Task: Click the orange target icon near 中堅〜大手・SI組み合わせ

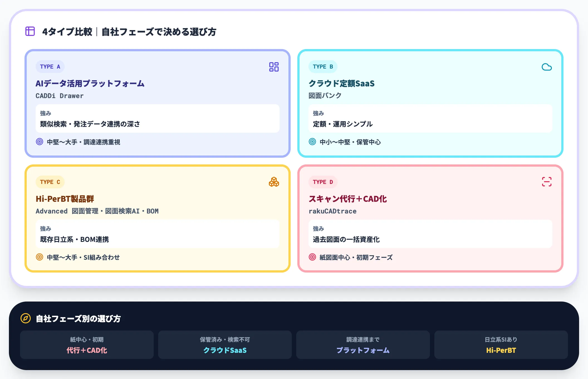Action: pyautogui.click(x=40, y=257)
